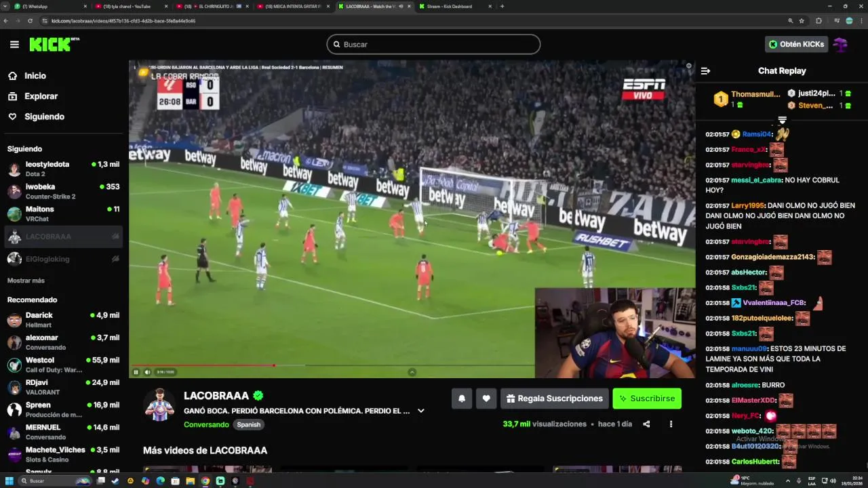Viewport: 868px width, 488px height.
Task: Open recommended channel Spreen
Action: [x=63, y=409]
